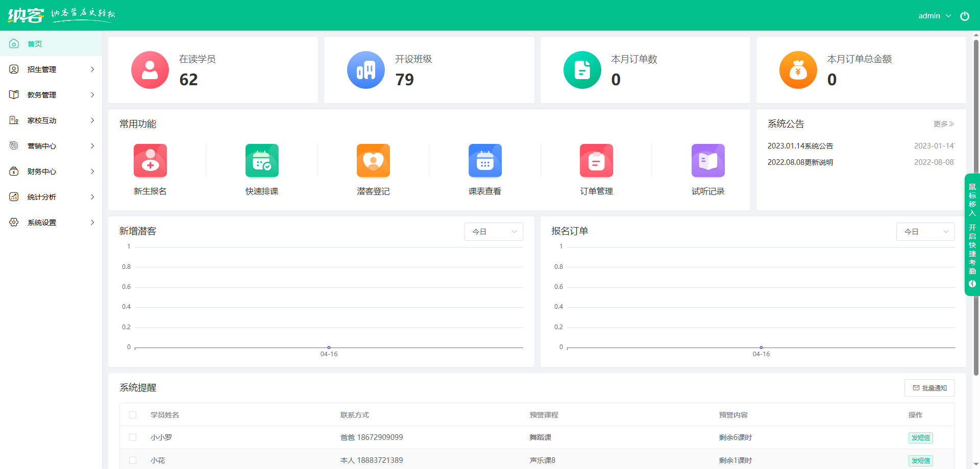This screenshot has height=469, width=980.
Task: Click the 04-16 data point in 报名订单 chart
Action: 761,348
